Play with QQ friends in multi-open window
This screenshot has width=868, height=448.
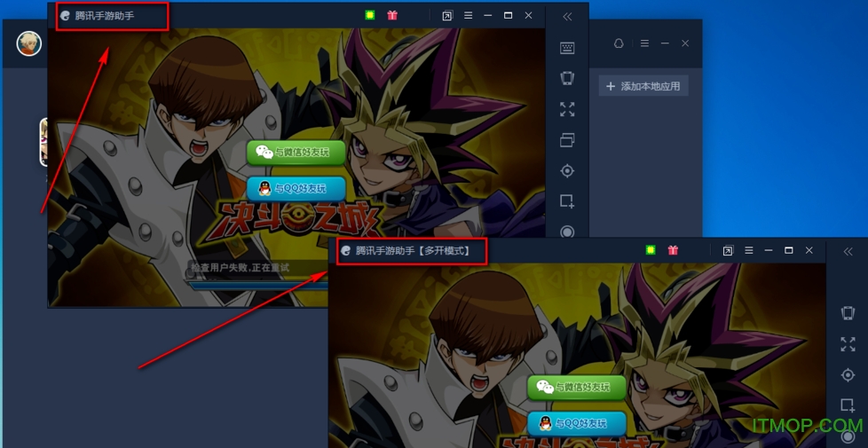point(577,424)
